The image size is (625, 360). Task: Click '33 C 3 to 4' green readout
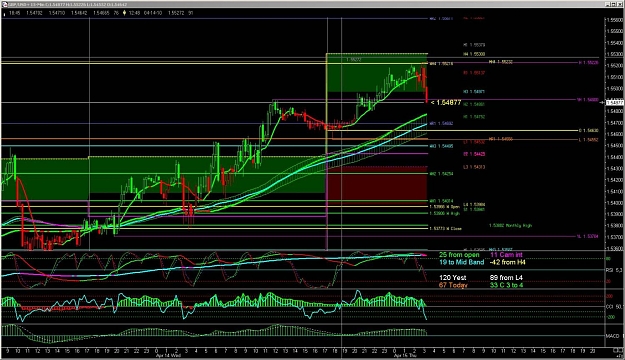pos(506,285)
